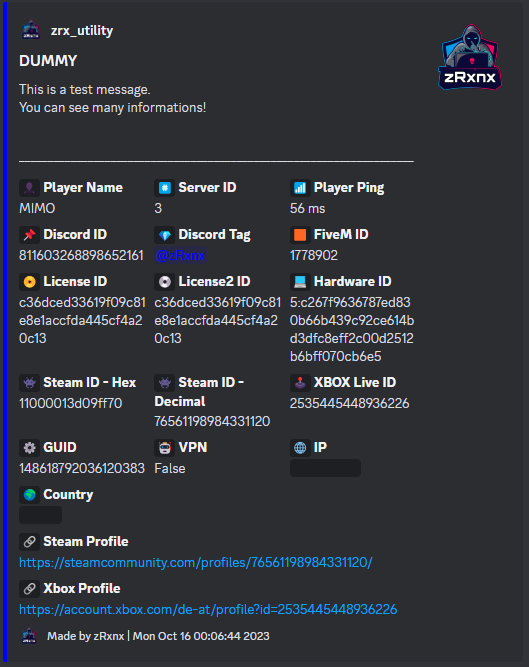Open the @zRxnx Discord mention
The image size is (529, 667).
(180, 255)
